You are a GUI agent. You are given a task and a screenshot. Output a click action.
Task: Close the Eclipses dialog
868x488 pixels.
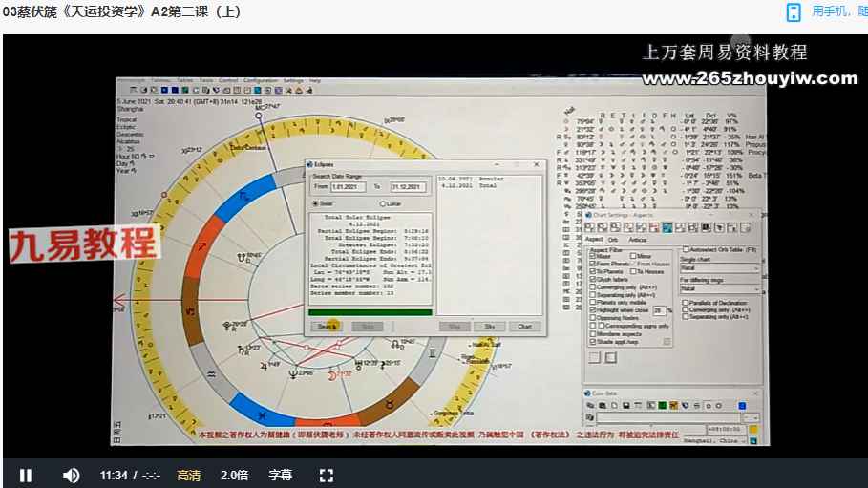(536, 164)
